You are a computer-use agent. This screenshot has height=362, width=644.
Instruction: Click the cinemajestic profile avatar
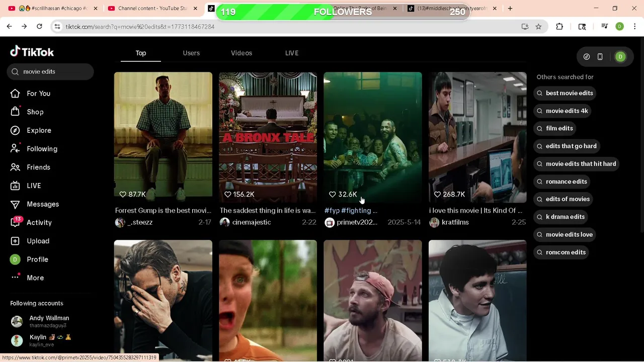225,222
